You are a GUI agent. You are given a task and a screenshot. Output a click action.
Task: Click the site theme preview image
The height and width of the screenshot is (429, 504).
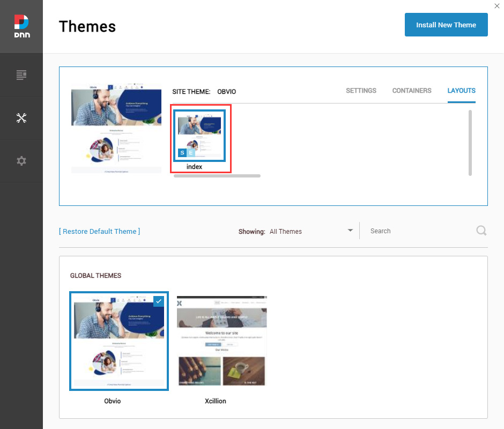tap(116, 129)
